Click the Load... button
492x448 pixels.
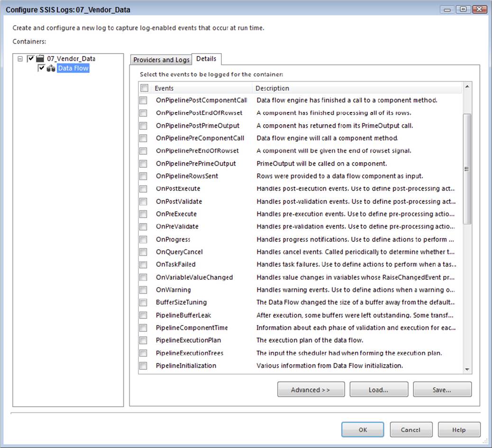coord(379,389)
